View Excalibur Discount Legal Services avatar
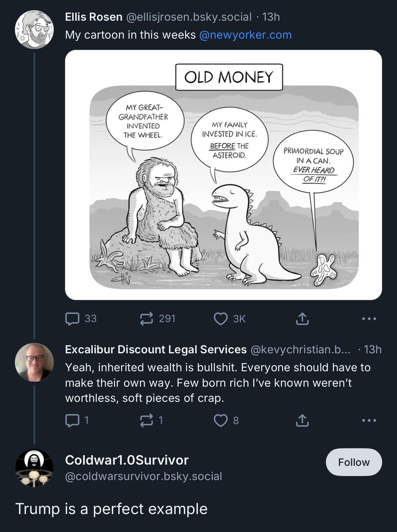 [34, 362]
